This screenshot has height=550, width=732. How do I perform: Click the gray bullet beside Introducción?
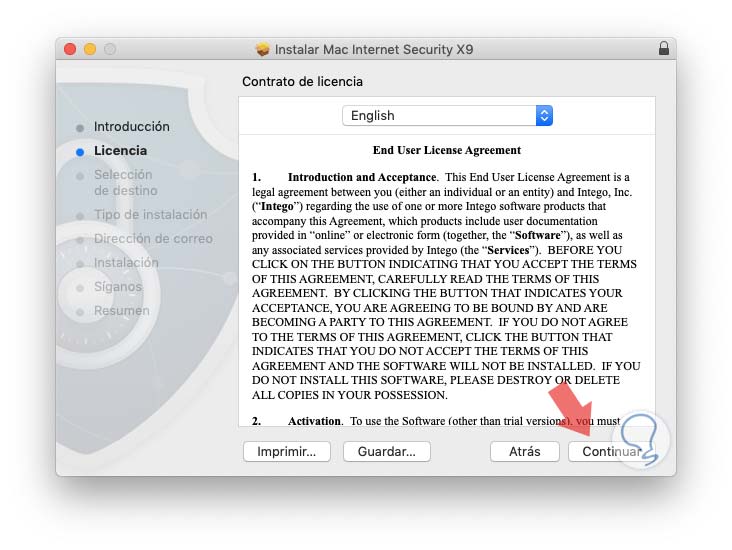tap(80, 128)
